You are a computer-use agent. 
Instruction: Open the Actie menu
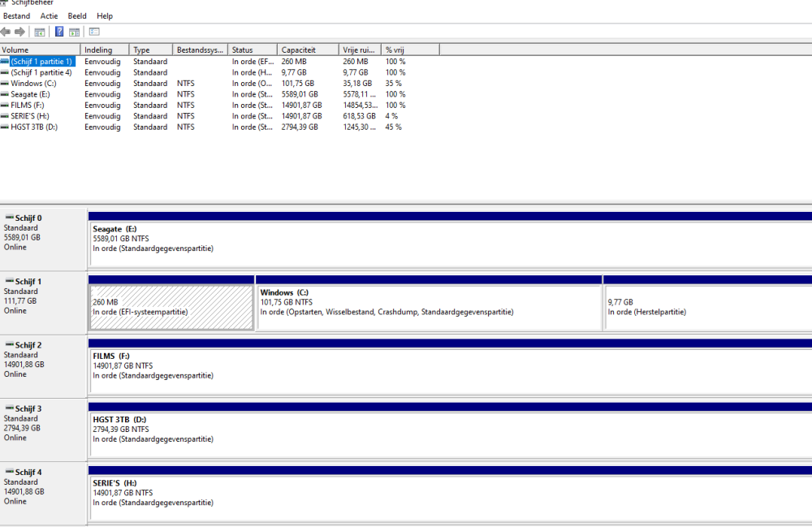(x=49, y=16)
